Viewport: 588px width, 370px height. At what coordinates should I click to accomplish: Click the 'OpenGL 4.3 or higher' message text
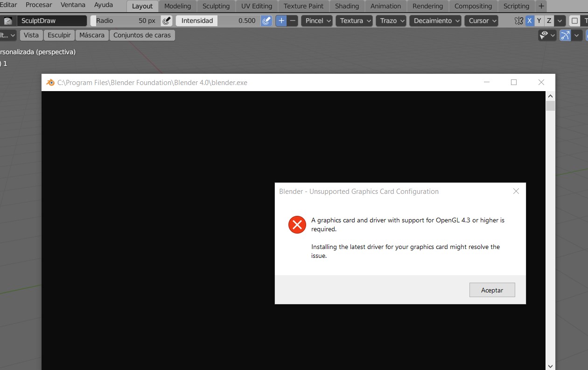click(x=408, y=225)
